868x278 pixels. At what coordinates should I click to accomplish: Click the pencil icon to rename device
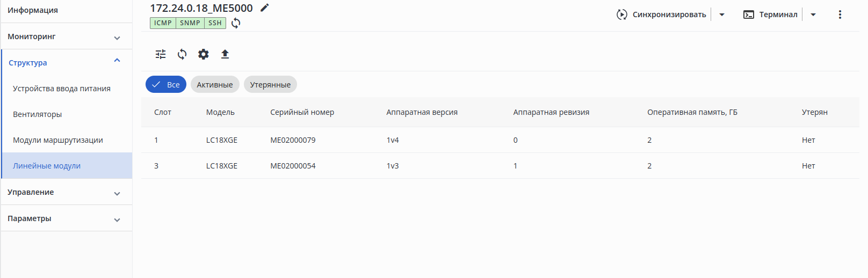(264, 8)
